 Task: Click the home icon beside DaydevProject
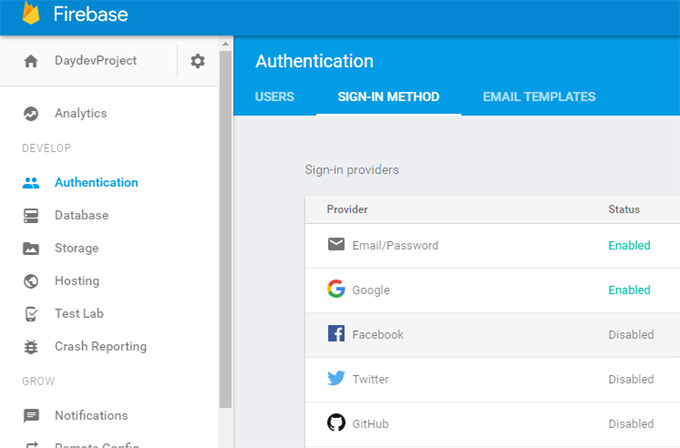31,61
